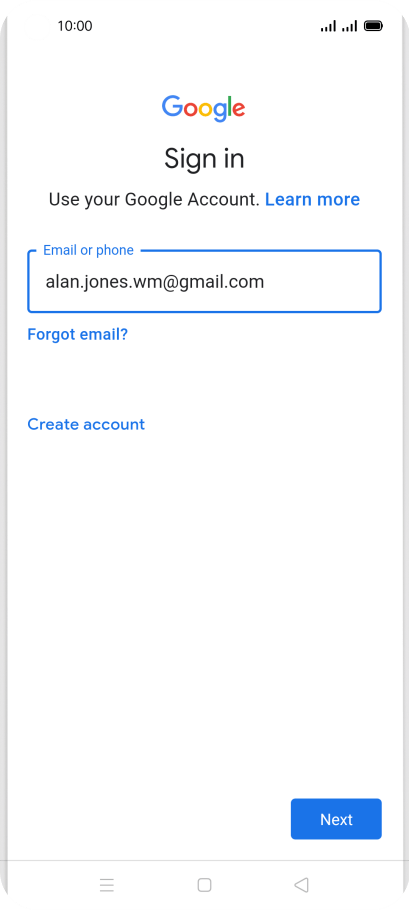The image size is (409, 910).
Task: Tap the battery icon in status bar
Action: (x=372, y=26)
